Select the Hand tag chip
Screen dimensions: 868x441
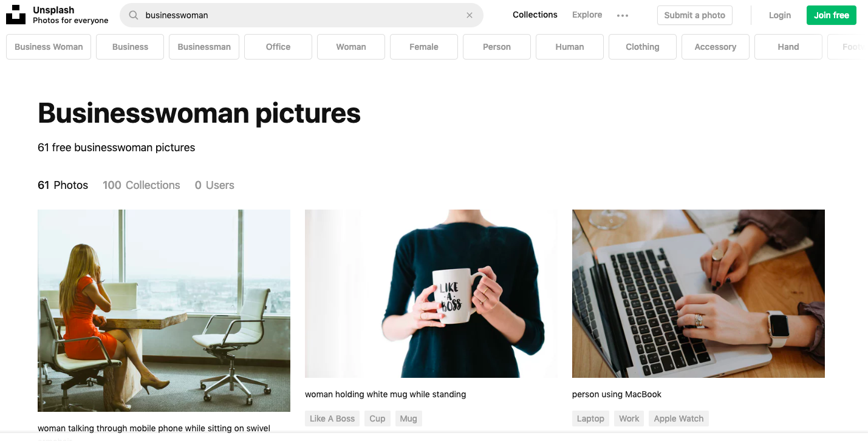coord(788,47)
